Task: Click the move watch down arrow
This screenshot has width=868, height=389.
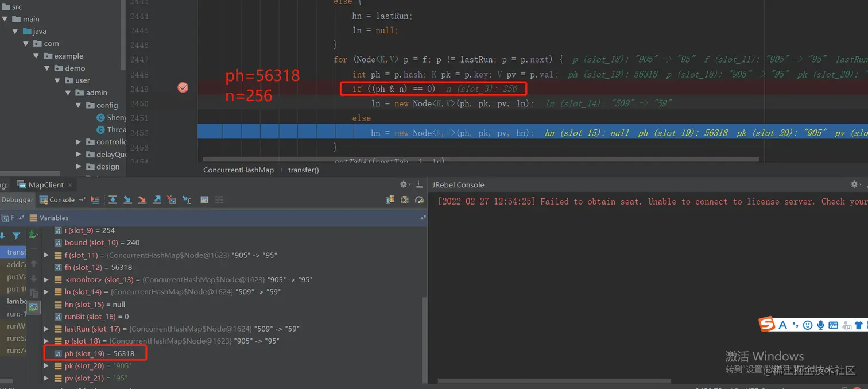Action: 33,279
